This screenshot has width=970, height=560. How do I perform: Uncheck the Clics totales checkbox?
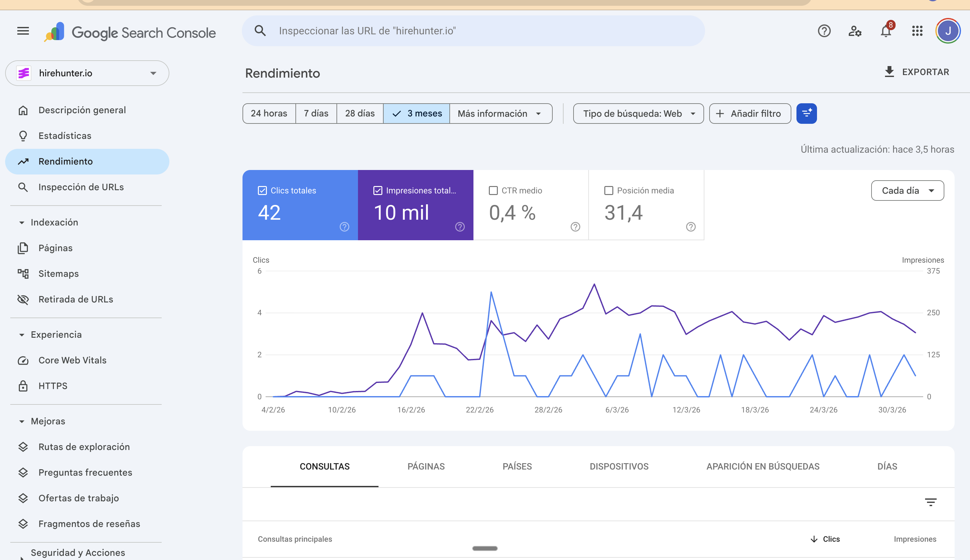(262, 190)
